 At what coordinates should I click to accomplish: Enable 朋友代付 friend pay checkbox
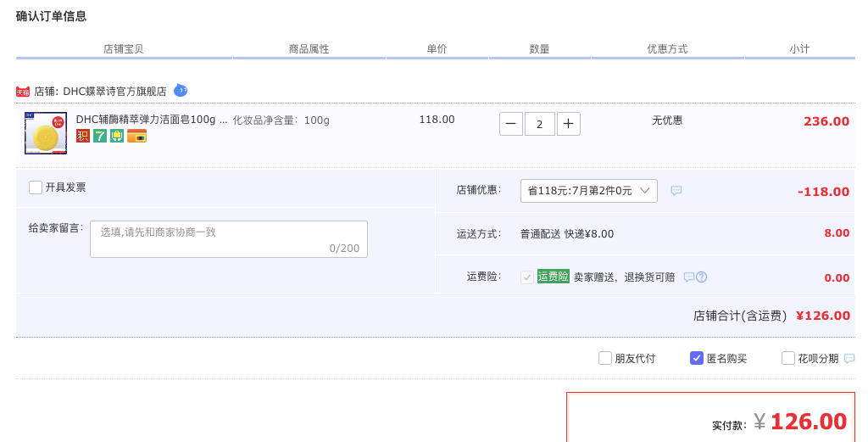click(x=605, y=358)
